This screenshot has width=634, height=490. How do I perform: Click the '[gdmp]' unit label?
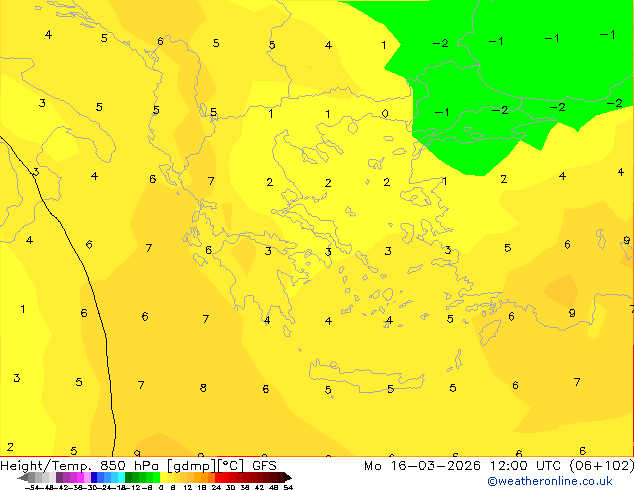point(192,466)
